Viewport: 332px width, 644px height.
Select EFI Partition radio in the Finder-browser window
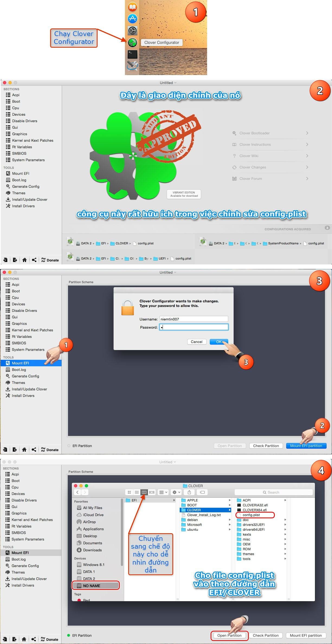pos(69,635)
